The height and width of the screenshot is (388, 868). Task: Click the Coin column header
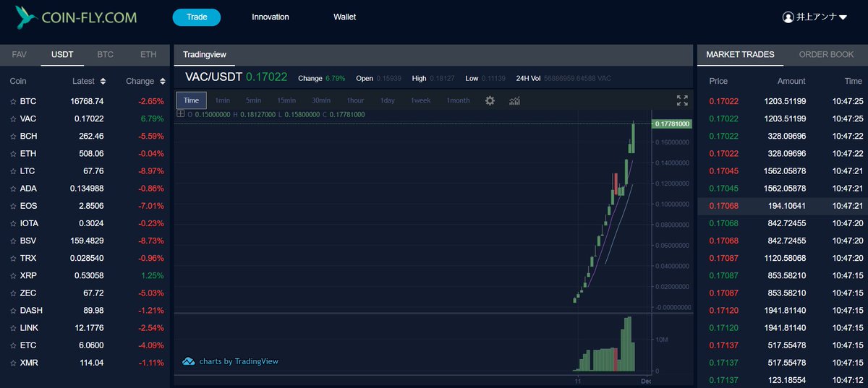[18, 82]
